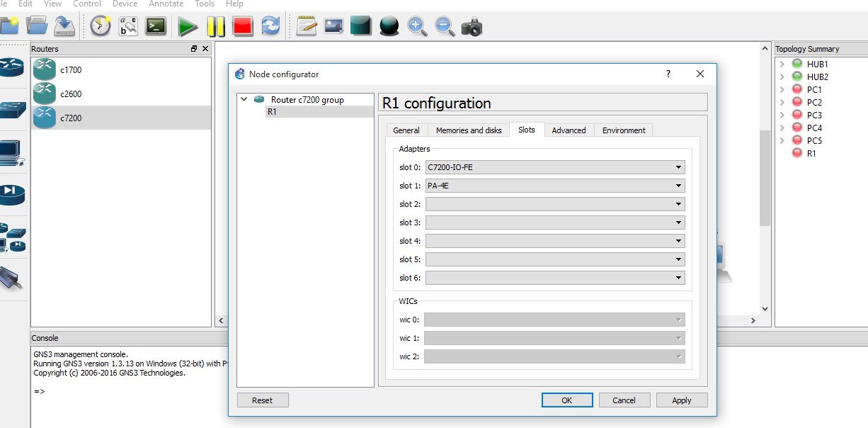The width and height of the screenshot is (868, 428).
Task: Draw an ellipse tool icon
Action: pyautogui.click(x=389, y=26)
